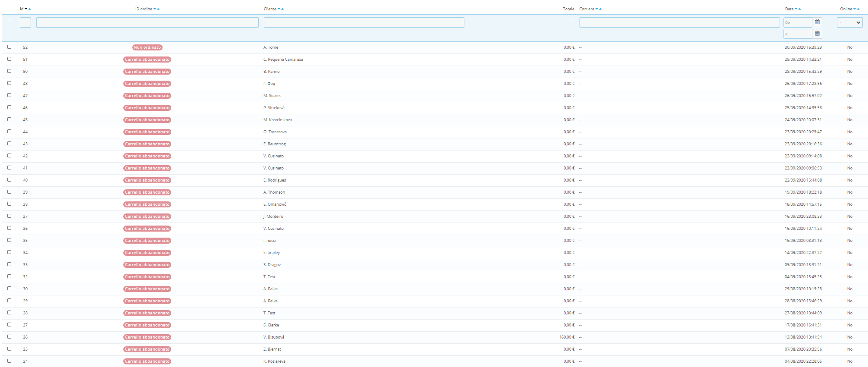Sort ID ordine column descending
This screenshot has height=367, width=868.
point(155,9)
